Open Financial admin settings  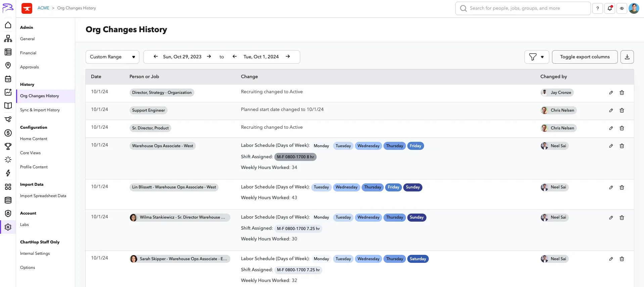[x=28, y=53]
